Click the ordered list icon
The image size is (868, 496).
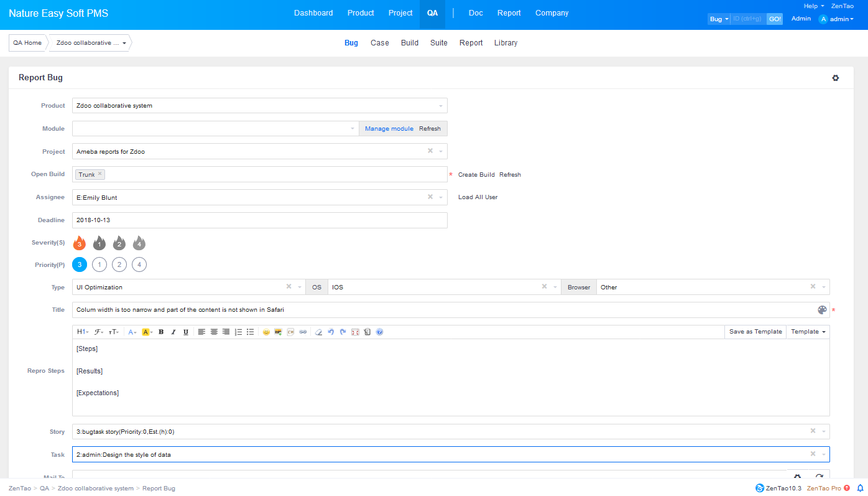(238, 332)
